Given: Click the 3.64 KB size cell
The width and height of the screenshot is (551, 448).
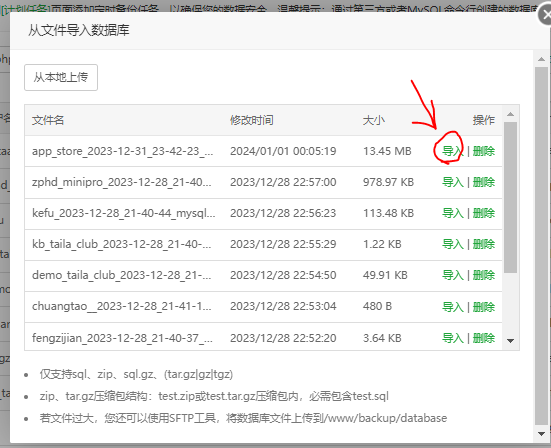Looking at the screenshot, I should point(382,338).
